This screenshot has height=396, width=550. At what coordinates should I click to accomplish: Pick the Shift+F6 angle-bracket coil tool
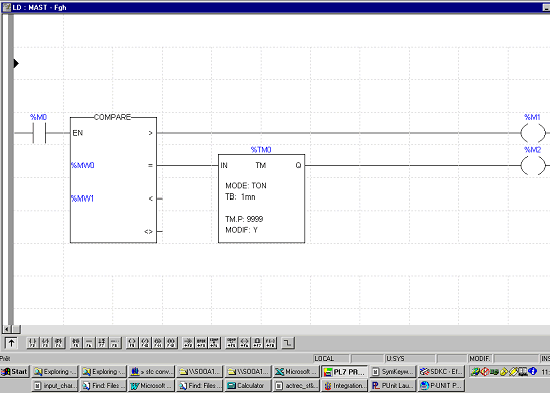pos(244,343)
